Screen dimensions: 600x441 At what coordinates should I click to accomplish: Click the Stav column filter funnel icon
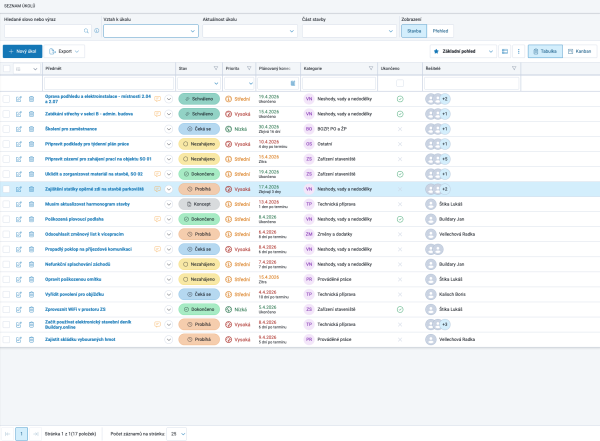216,68
